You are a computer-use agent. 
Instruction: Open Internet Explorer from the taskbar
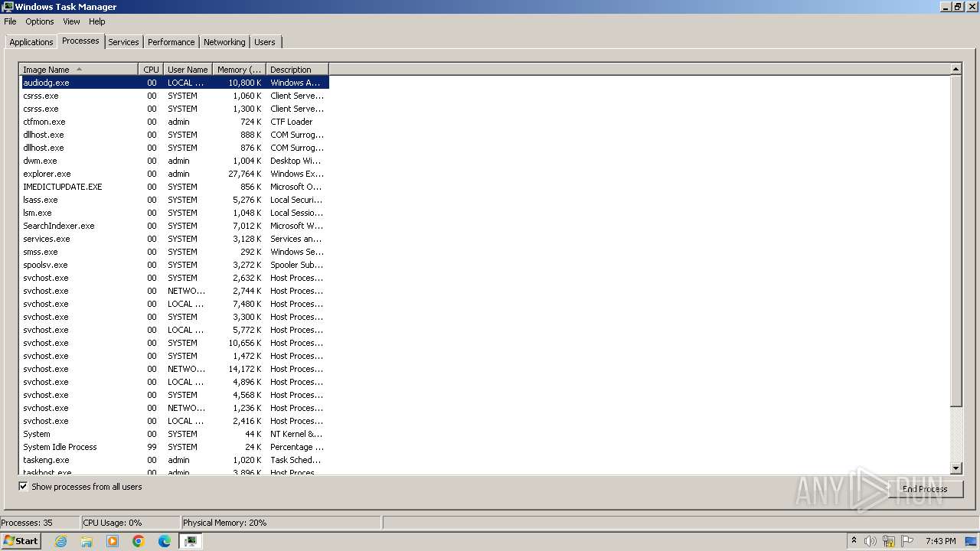pyautogui.click(x=60, y=541)
